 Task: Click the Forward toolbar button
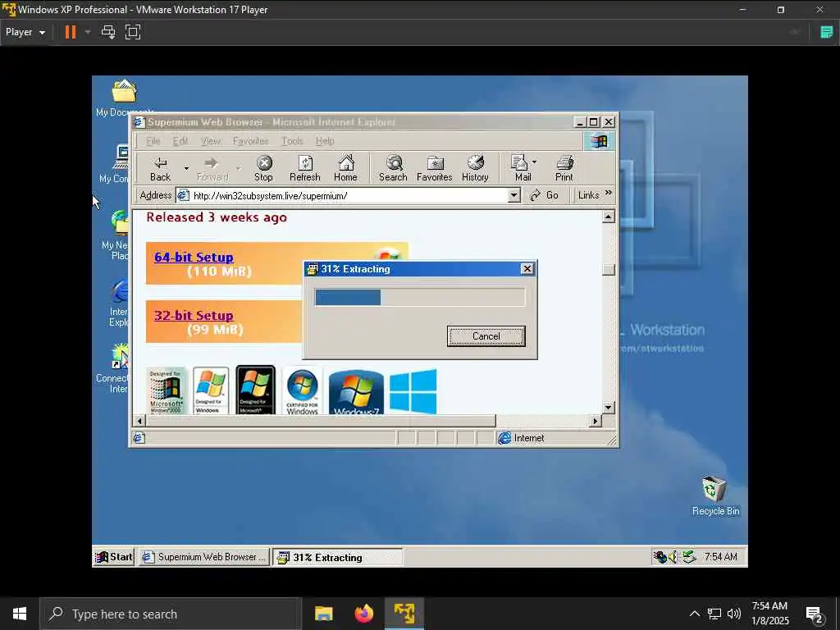(x=212, y=169)
